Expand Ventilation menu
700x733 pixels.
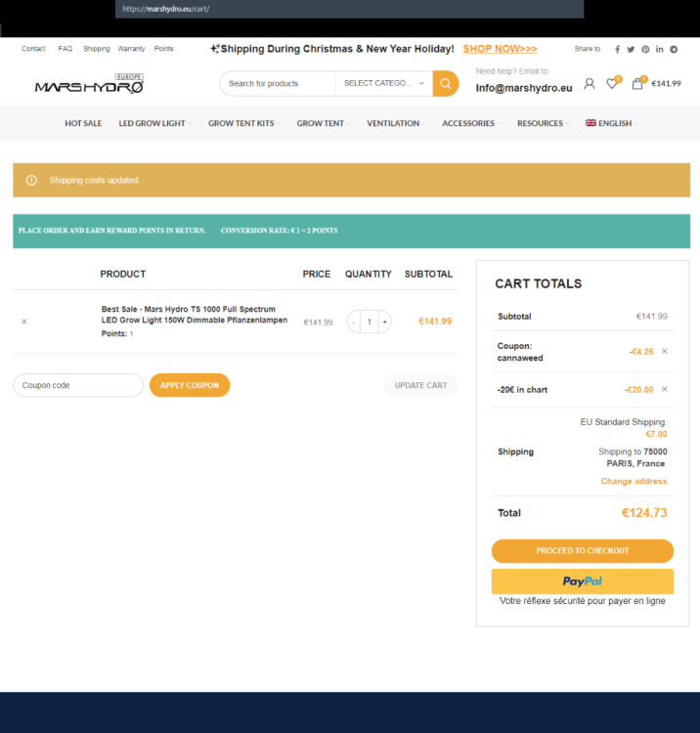[396, 123]
